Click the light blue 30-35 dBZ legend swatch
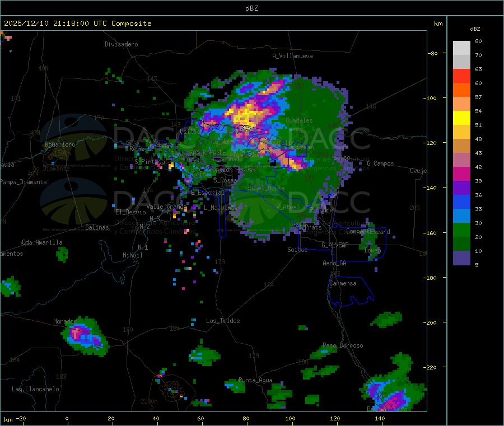This screenshot has height=426, width=504. (x=461, y=216)
